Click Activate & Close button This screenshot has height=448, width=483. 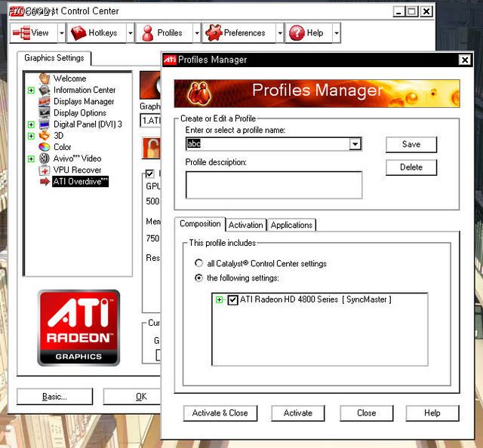(x=220, y=413)
